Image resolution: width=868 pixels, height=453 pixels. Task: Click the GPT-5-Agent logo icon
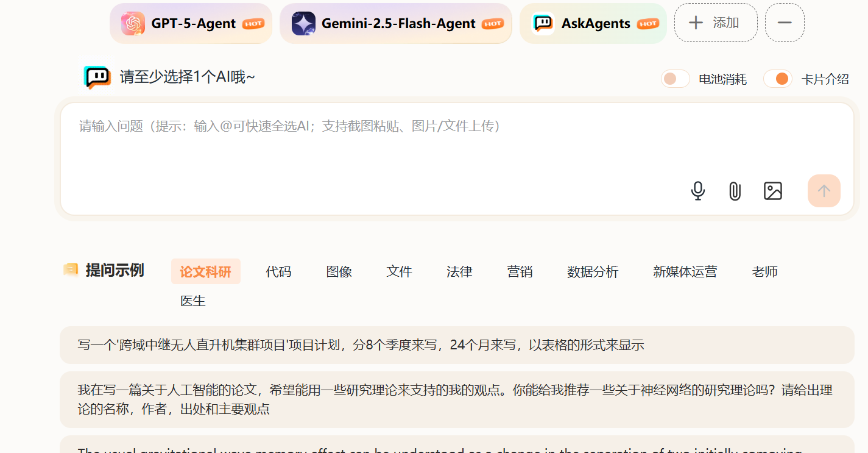133,24
